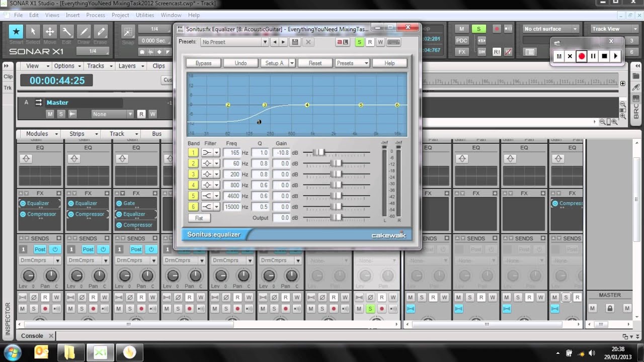Open Windows Start menu

pyautogui.click(x=13, y=351)
